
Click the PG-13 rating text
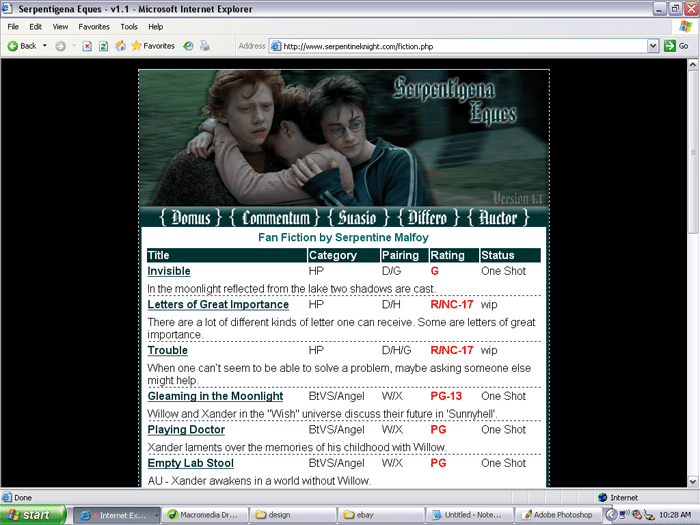446,396
